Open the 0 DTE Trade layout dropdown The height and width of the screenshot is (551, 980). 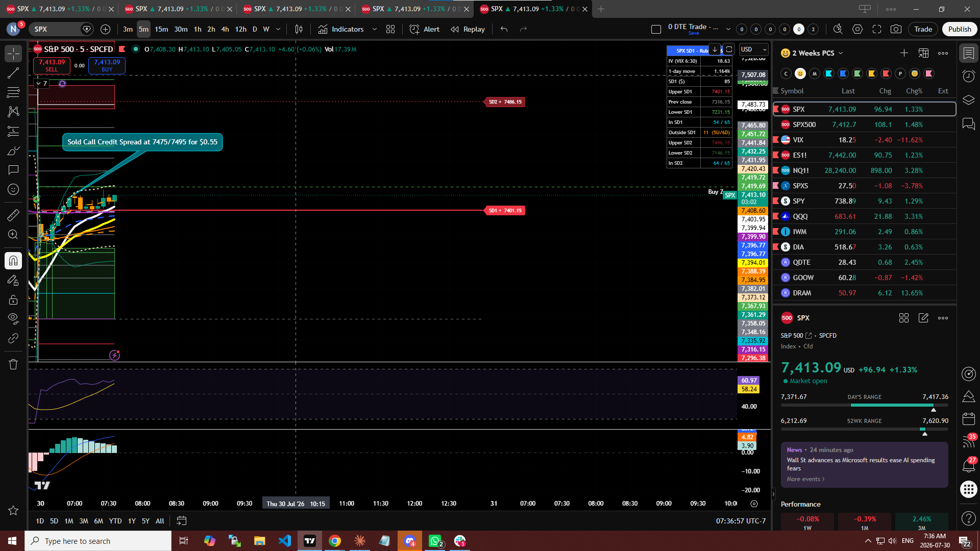tap(728, 29)
